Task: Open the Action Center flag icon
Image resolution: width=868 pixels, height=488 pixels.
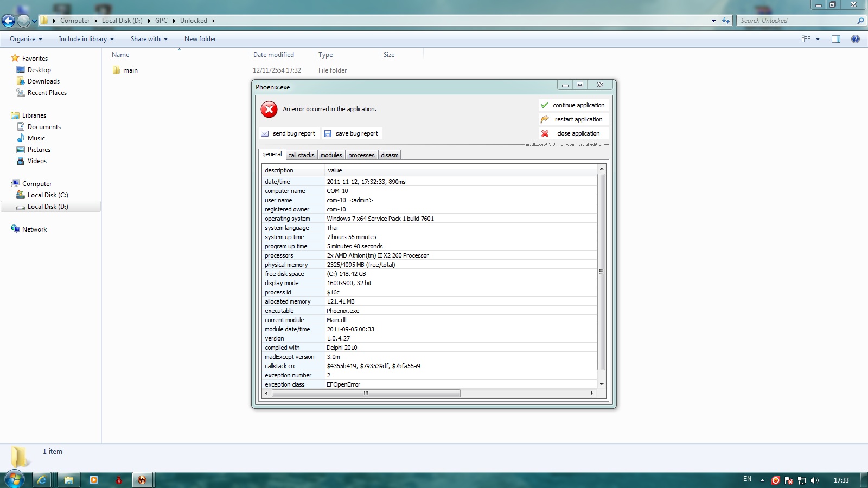Action: coord(789,480)
